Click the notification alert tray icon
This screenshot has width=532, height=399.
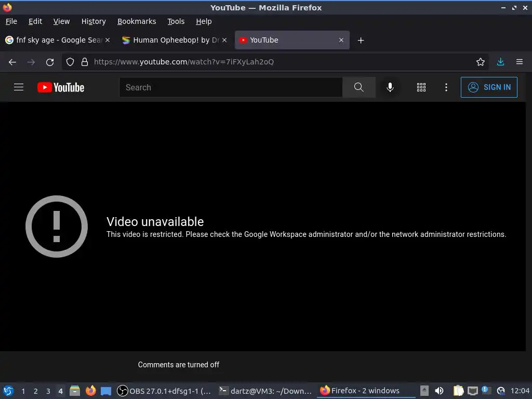[x=486, y=390]
